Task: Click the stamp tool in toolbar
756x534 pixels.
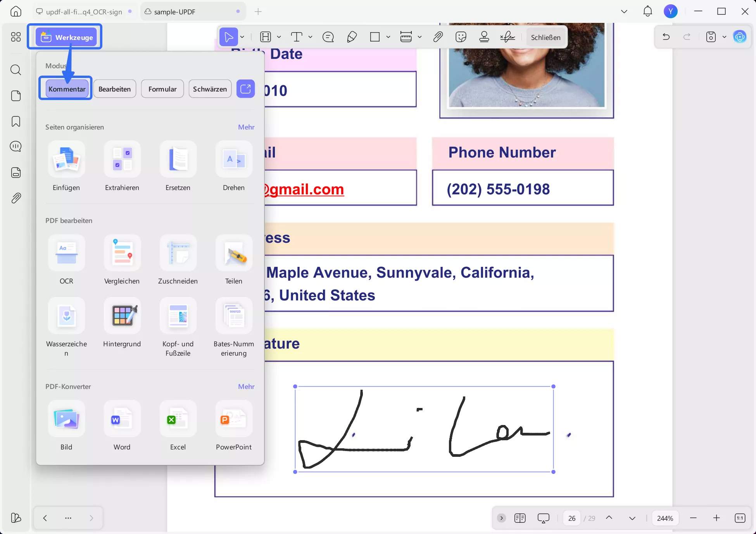Action: point(484,37)
